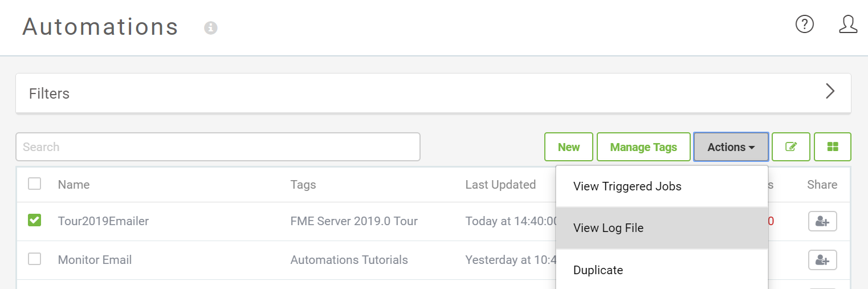Open the user account profile icon
Image resolution: width=868 pixels, height=289 pixels.
(x=848, y=25)
